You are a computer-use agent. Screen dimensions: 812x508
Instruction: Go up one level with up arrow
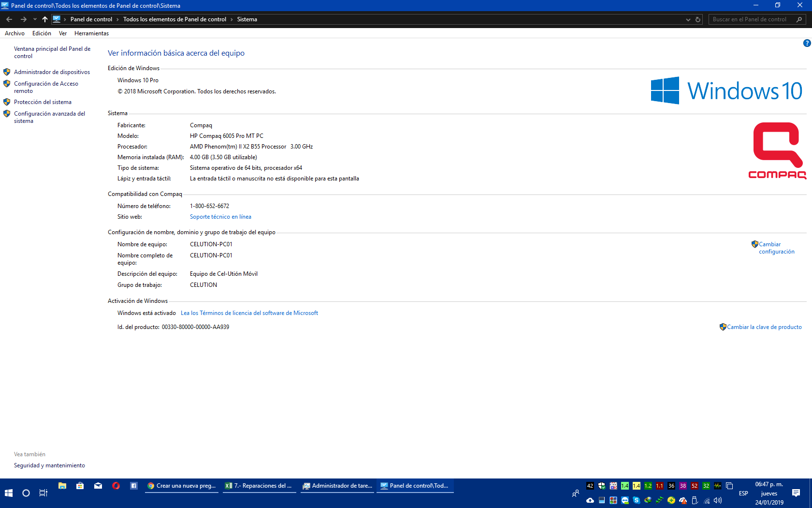[45, 19]
